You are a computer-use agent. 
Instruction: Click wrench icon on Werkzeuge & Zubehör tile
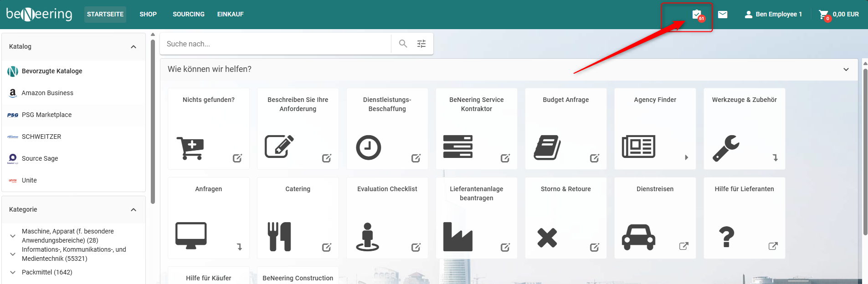pyautogui.click(x=726, y=148)
